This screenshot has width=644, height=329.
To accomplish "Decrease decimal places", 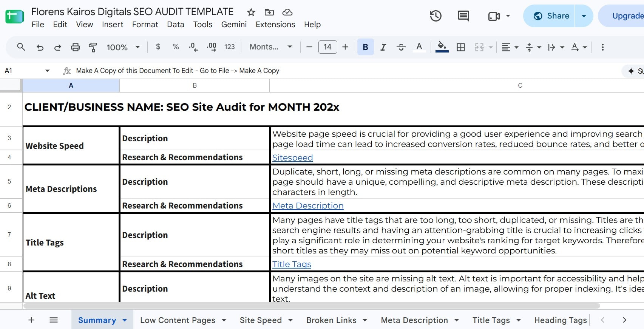I will click(193, 47).
